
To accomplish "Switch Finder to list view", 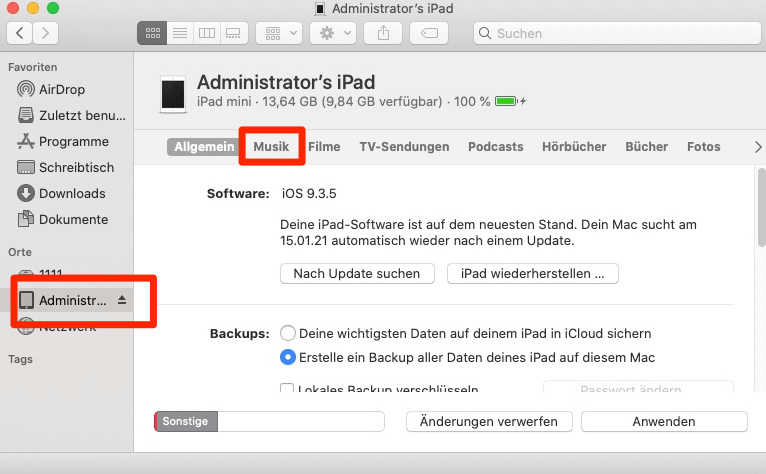I will coord(180,33).
